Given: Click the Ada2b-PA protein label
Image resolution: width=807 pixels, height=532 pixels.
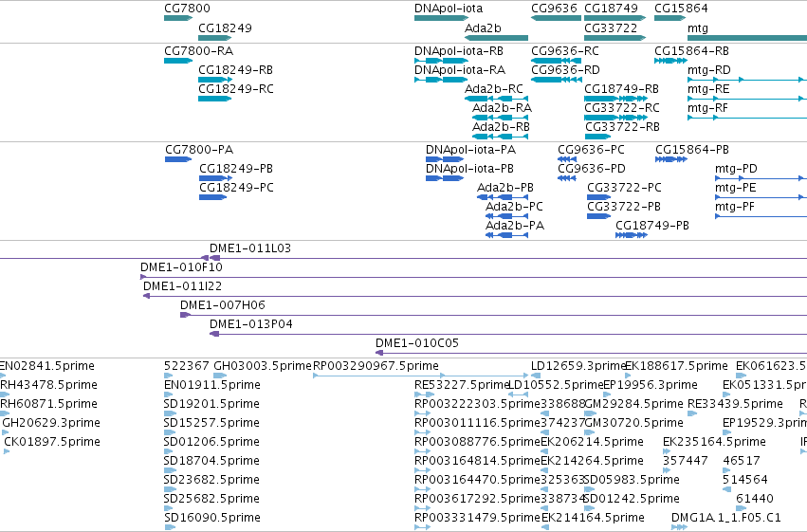Looking at the screenshot, I should (515, 226).
